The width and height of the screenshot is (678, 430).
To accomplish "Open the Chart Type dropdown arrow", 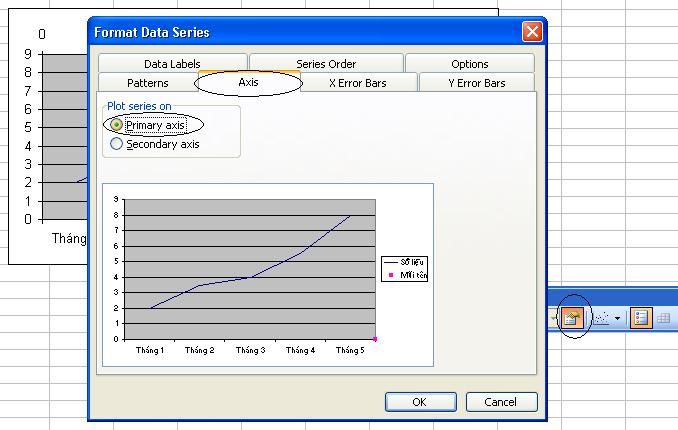I will [x=618, y=319].
